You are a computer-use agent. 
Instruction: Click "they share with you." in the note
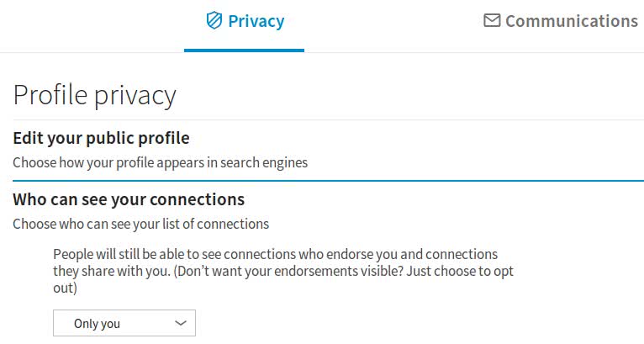[112, 272]
